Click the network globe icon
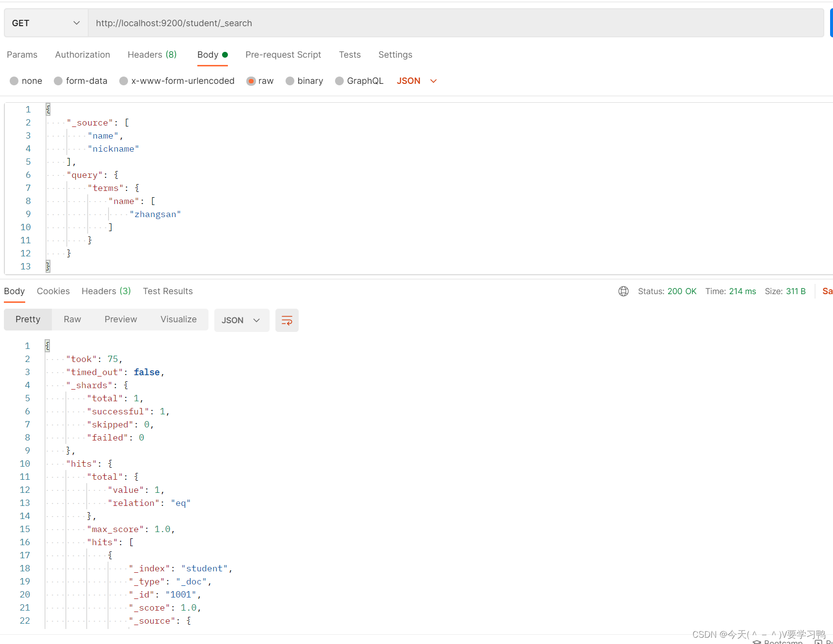 pyautogui.click(x=624, y=291)
